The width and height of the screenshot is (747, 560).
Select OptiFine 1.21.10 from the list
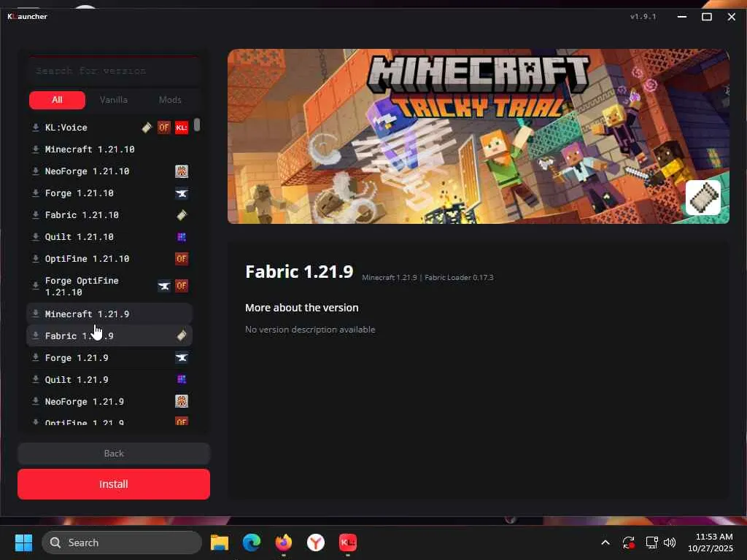[x=110, y=259]
